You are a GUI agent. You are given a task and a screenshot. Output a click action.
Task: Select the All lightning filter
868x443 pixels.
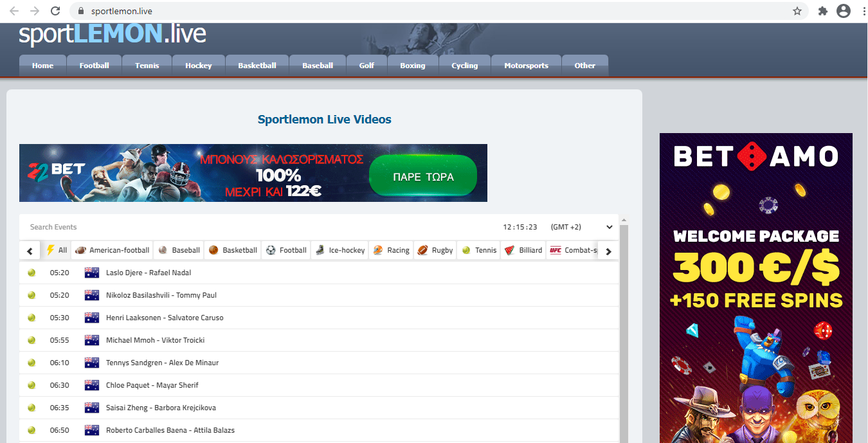tap(56, 250)
